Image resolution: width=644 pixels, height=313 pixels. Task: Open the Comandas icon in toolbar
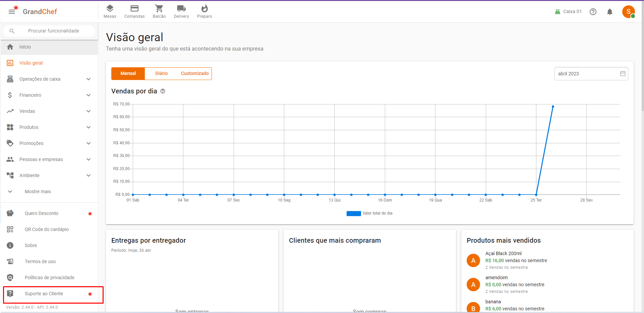134,9
